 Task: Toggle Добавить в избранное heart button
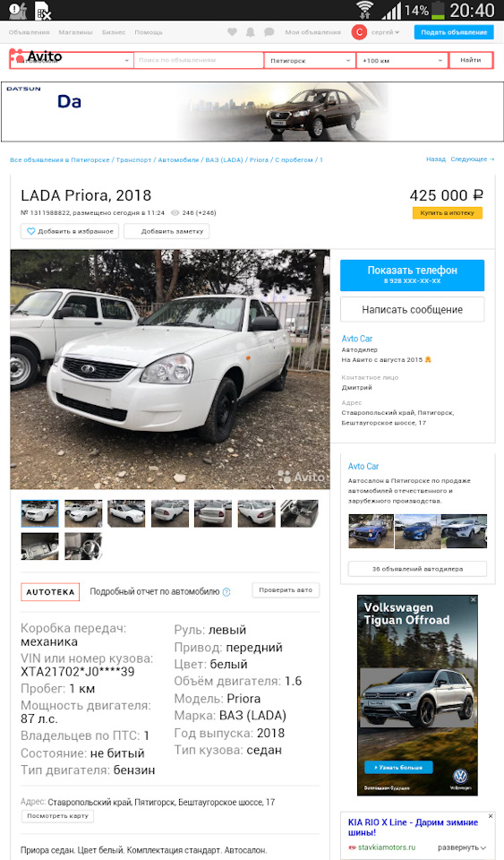click(70, 231)
